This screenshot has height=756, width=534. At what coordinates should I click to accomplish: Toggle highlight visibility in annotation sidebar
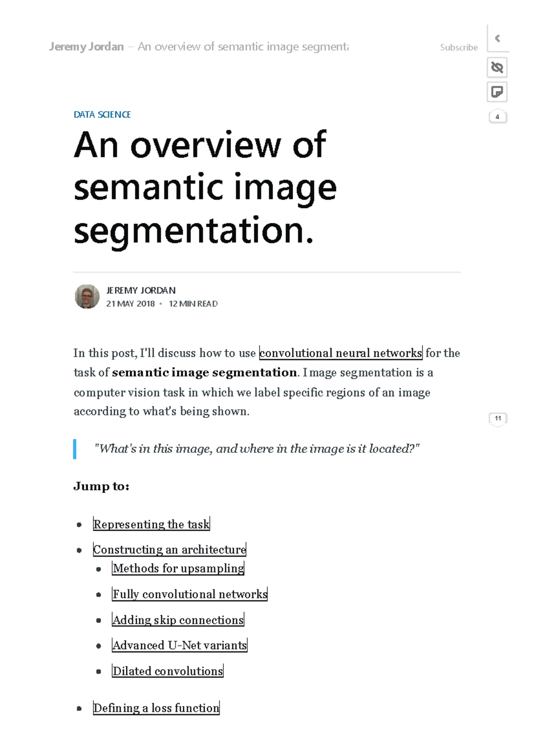click(498, 67)
